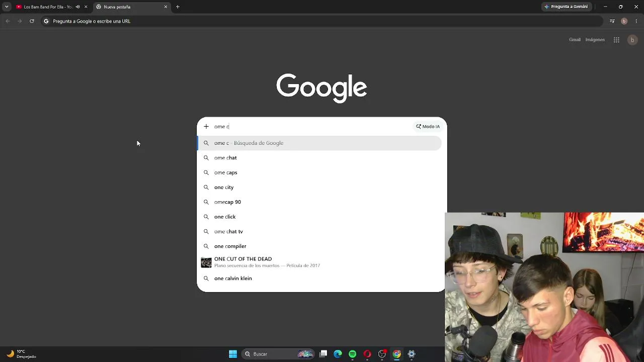Switch to the Los Bam Band YouTube tab
The width and height of the screenshot is (644, 362).
(48, 7)
